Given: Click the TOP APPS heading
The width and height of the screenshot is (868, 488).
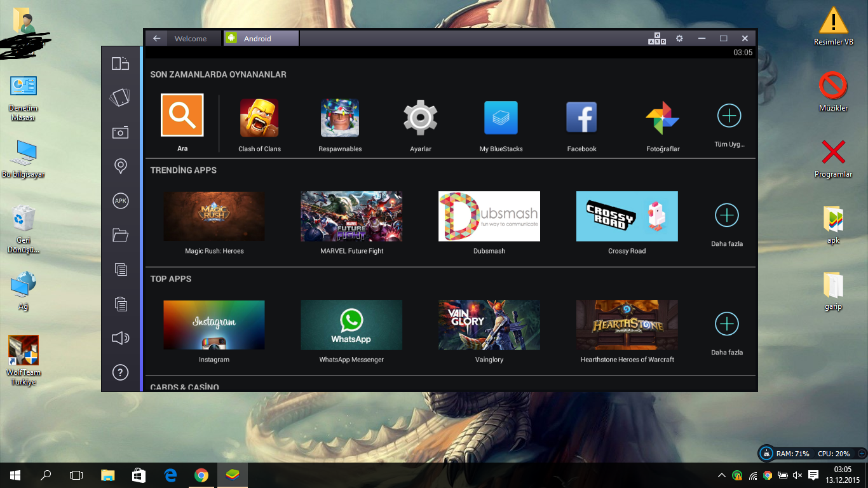Looking at the screenshot, I should (171, 279).
